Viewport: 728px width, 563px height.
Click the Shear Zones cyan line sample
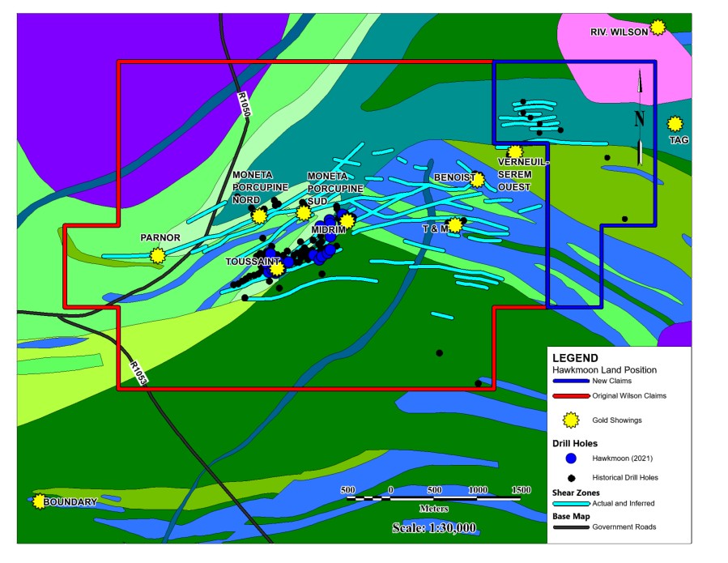coord(571,504)
